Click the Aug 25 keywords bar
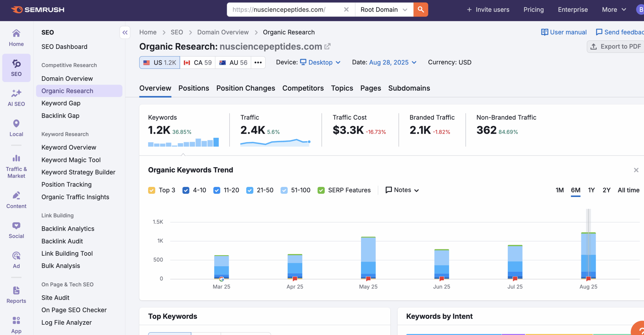Screen dimensions: 644x335 [588, 256]
